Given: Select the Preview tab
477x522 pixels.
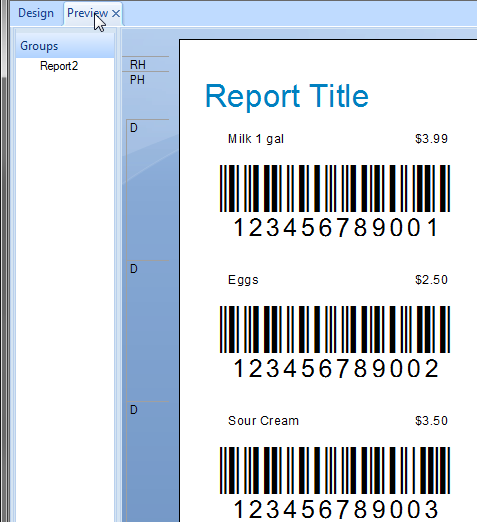Looking at the screenshot, I should [x=87, y=13].
